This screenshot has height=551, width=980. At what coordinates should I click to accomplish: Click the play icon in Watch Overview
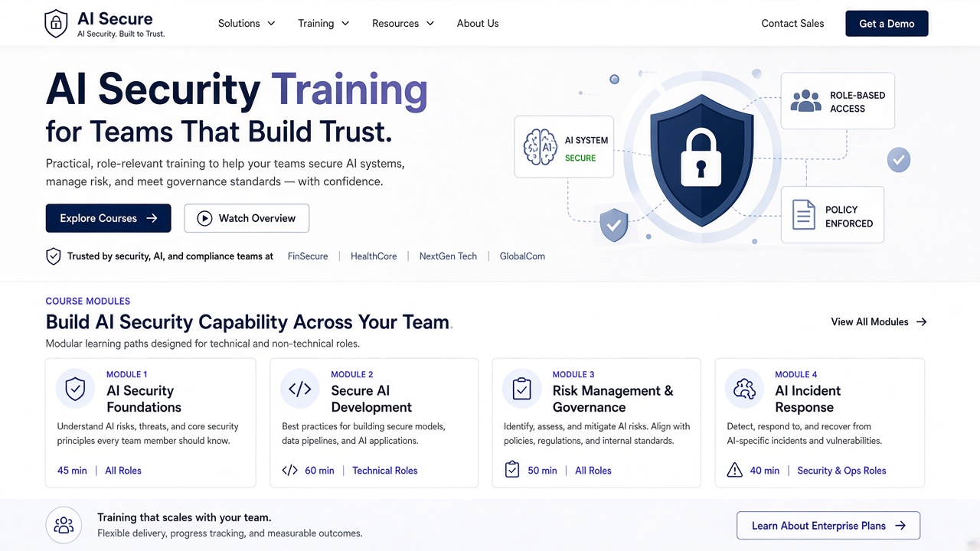coord(204,218)
